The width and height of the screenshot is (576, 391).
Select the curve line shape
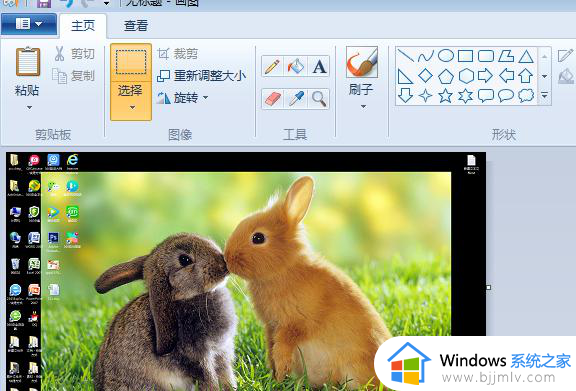coord(426,56)
